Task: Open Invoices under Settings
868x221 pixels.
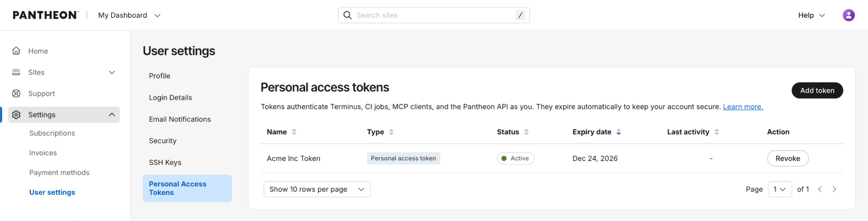Action: (43, 153)
